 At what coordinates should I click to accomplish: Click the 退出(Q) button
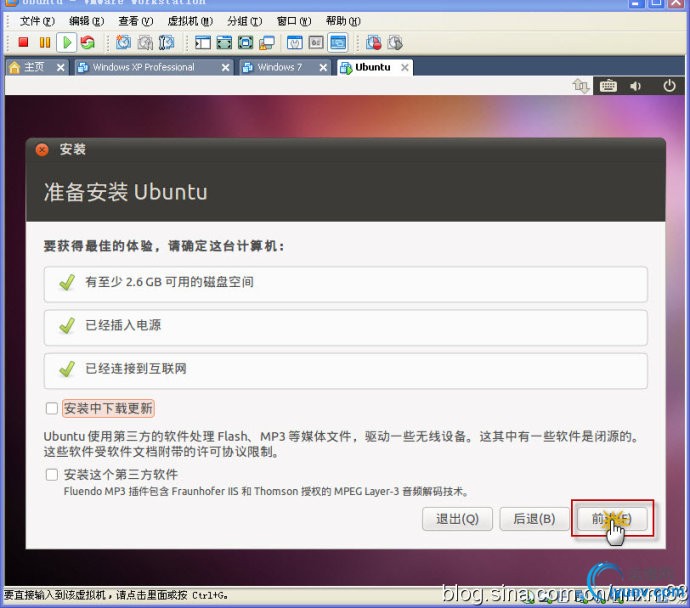pyautogui.click(x=457, y=519)
